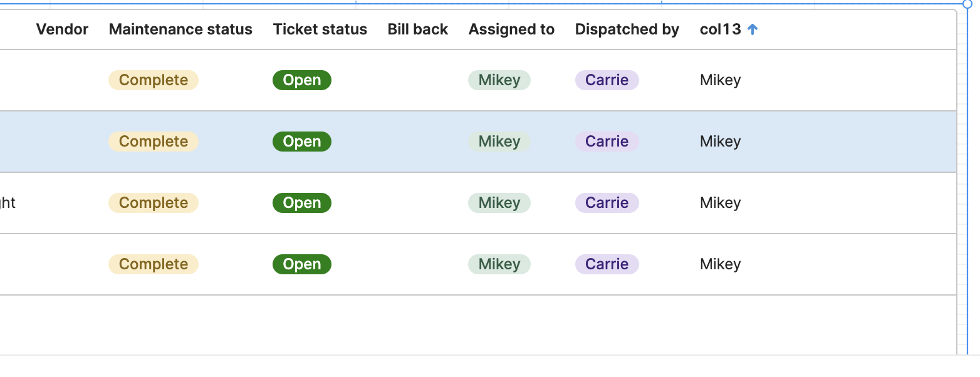Click the col13 column header
The image size is (980, 377).
721,29
